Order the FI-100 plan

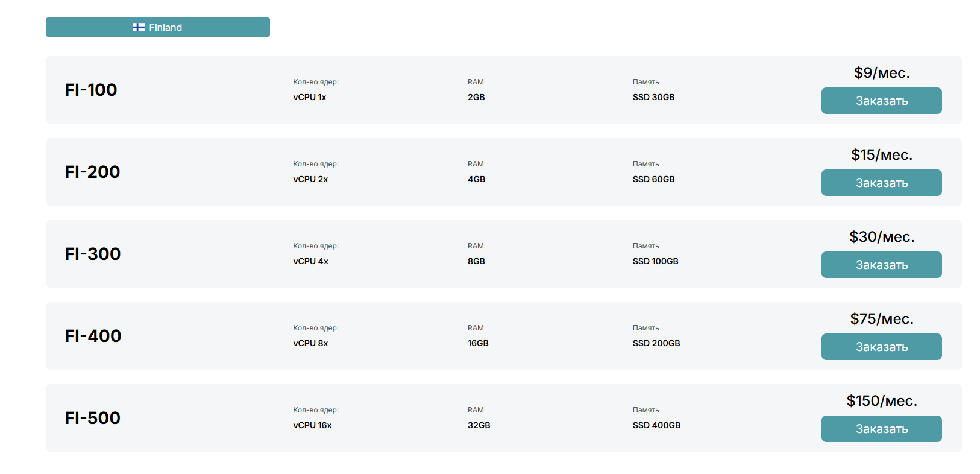(x=881, y=101)
